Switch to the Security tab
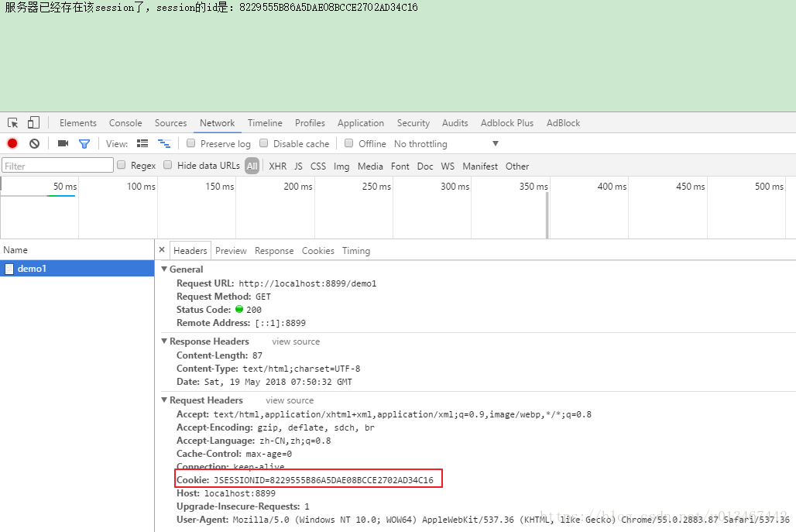Screen dimensions: 796x532 [413, 123]
